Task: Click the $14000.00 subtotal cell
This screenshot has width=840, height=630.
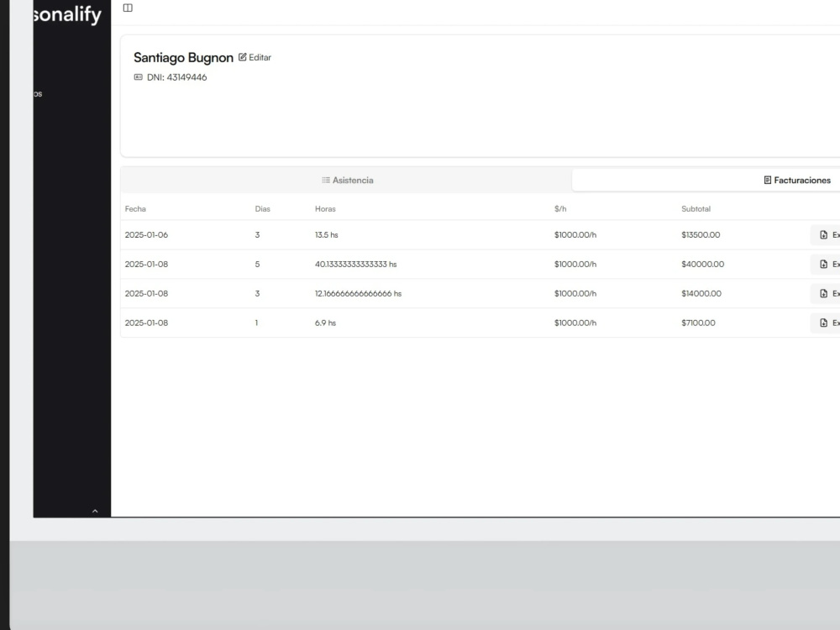Action: coord(701,293)
